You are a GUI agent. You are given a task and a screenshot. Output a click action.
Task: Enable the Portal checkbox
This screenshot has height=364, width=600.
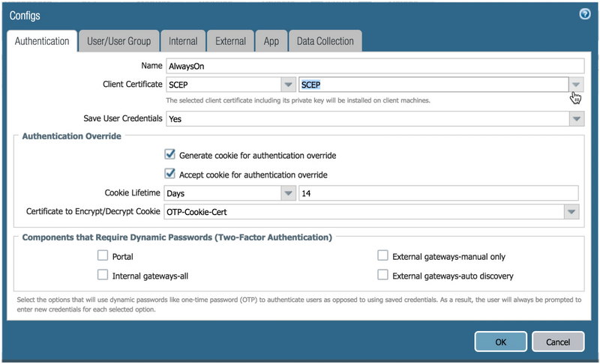103,255
